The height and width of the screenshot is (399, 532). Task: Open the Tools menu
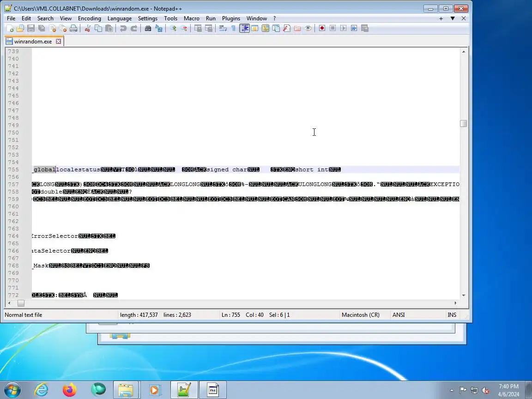[x=171, y=18]
